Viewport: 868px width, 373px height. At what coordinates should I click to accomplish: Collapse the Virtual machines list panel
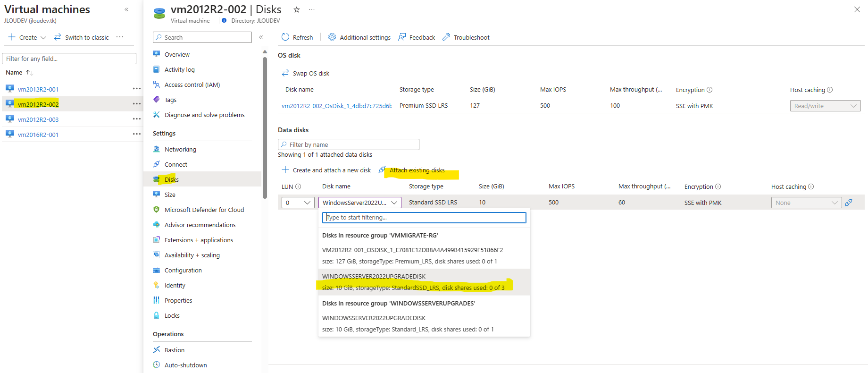coord(126,9)
